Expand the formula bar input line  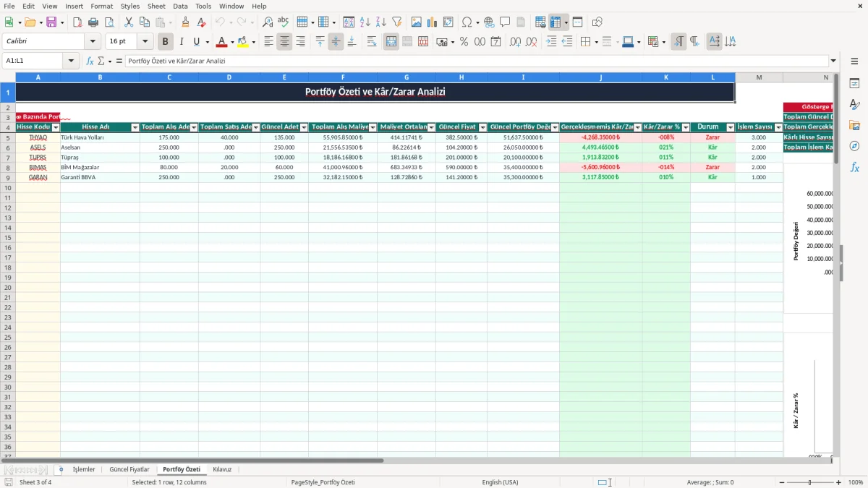pyautogui.click(x=833, y=61)
